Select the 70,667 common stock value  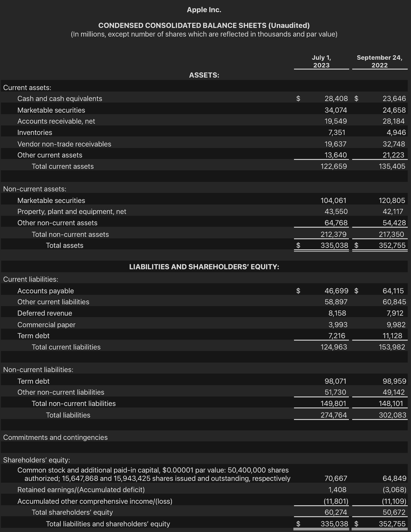click(x=336, y=479)
